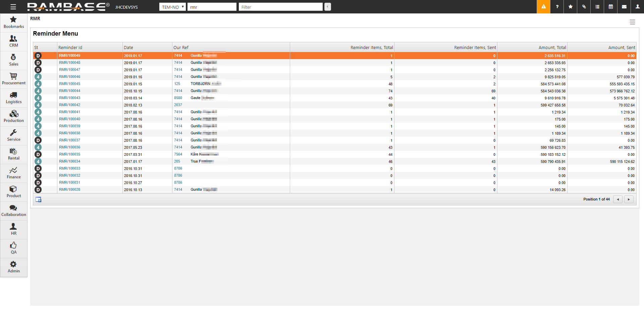644x315 pixels.
Task: Open the Collaboration menu item
Action: [13, 211]
